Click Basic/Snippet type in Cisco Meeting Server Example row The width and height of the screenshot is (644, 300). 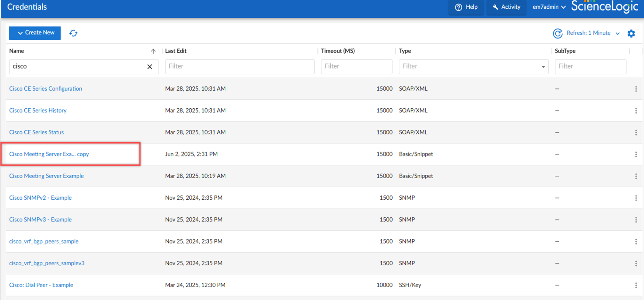[416, 176]
